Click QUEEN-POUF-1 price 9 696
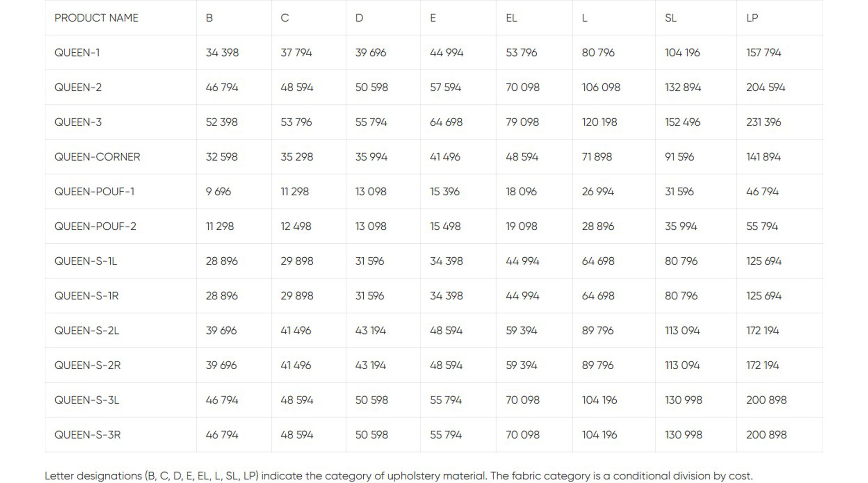The width and height of the screenshot is (868, 483). [218, 191]
